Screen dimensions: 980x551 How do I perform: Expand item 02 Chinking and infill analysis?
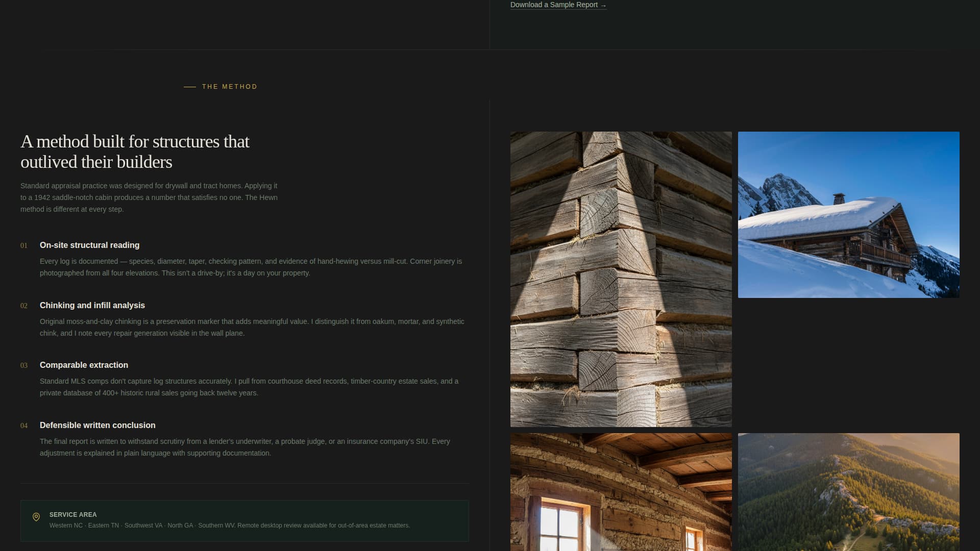coord(92,306)
